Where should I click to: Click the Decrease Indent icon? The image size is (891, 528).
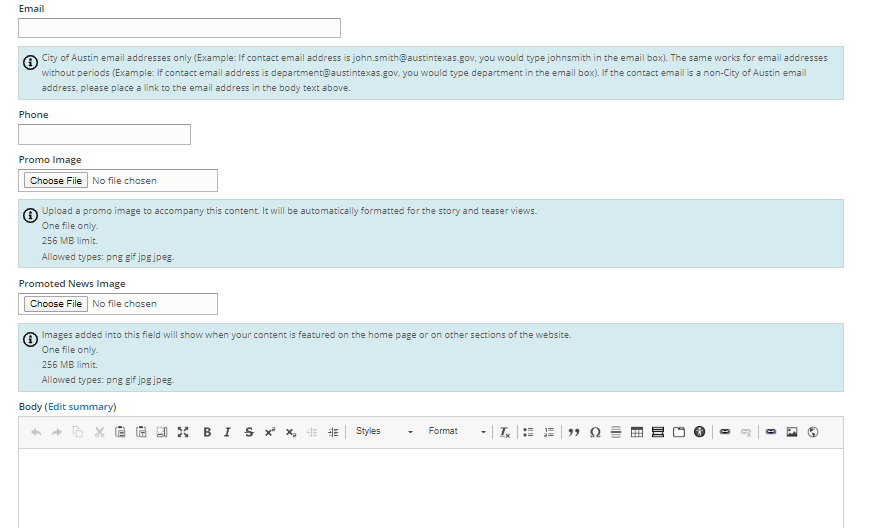(312, 433)
